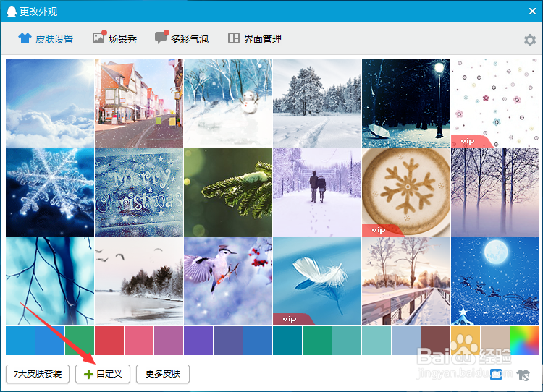
Task: Pick the red color swatch
Action: 109,341
